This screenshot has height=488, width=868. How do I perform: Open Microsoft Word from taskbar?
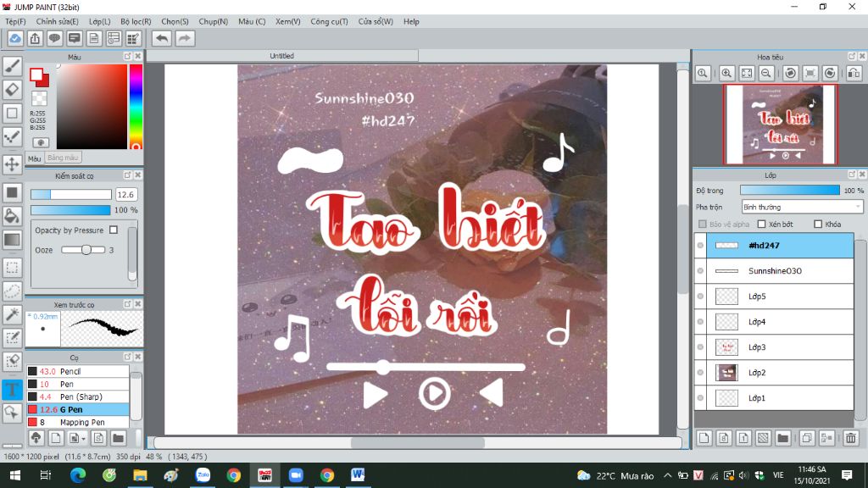[358, 475]
